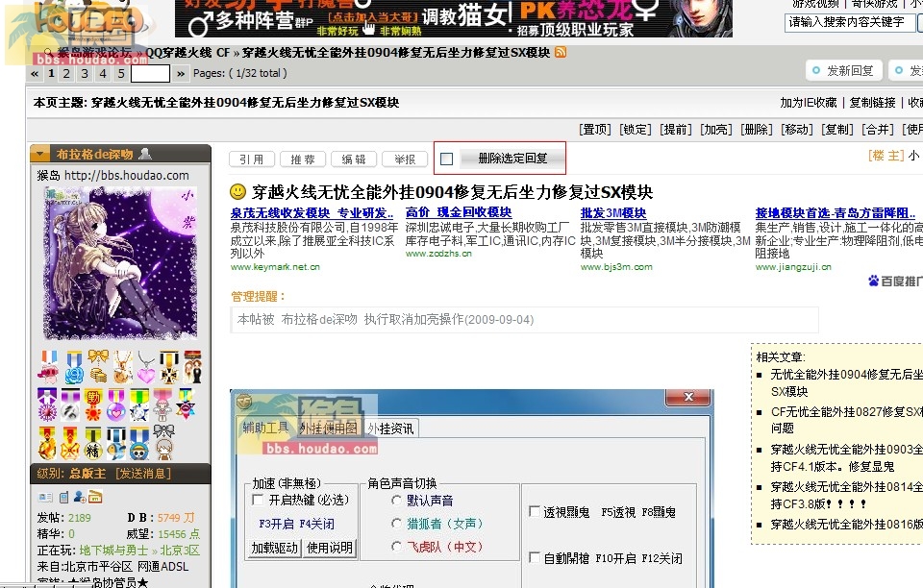Click the pink heart necklace medal
This screenshot has width=923, height=588.
146,367
